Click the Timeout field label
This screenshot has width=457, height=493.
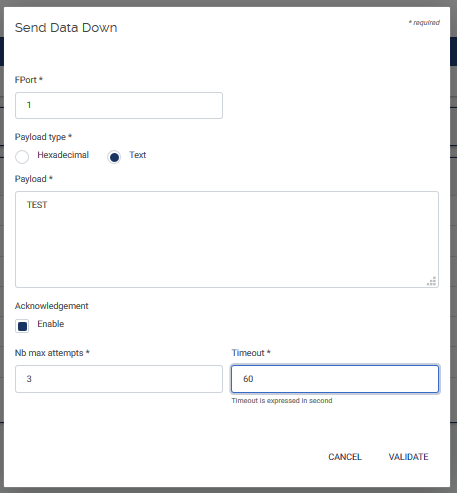click(251, 353)
